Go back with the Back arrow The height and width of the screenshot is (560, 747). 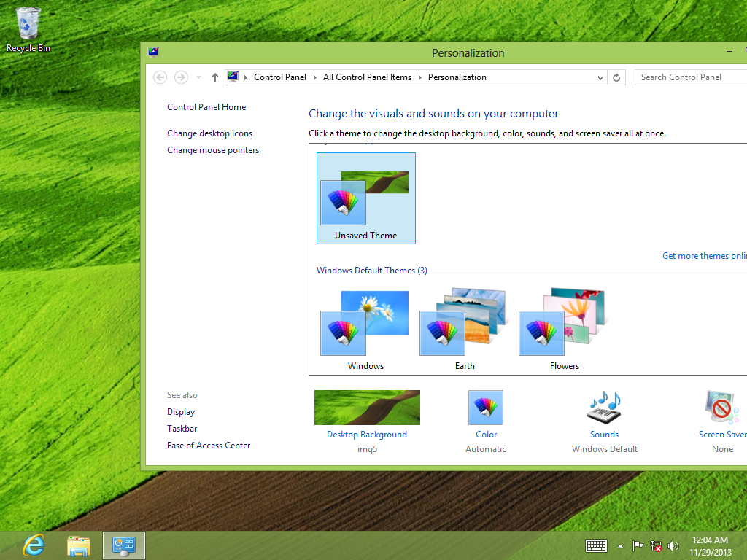coord(160,77)
